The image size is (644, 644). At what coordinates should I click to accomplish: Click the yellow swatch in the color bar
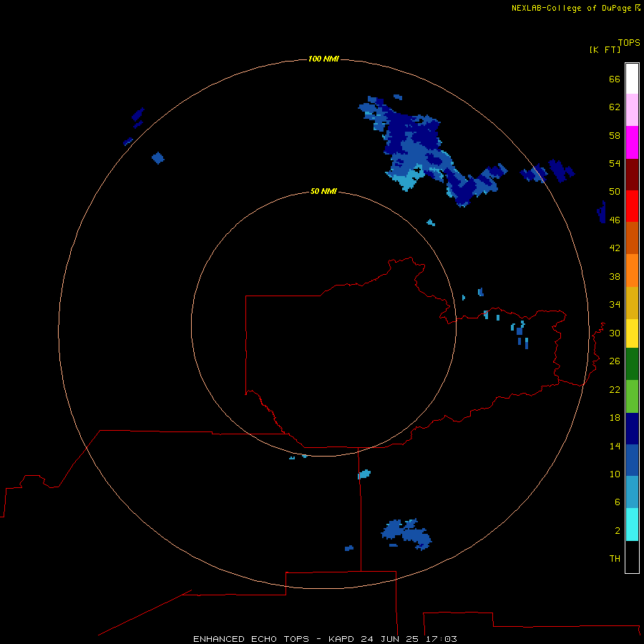click(x=632, y=333)
